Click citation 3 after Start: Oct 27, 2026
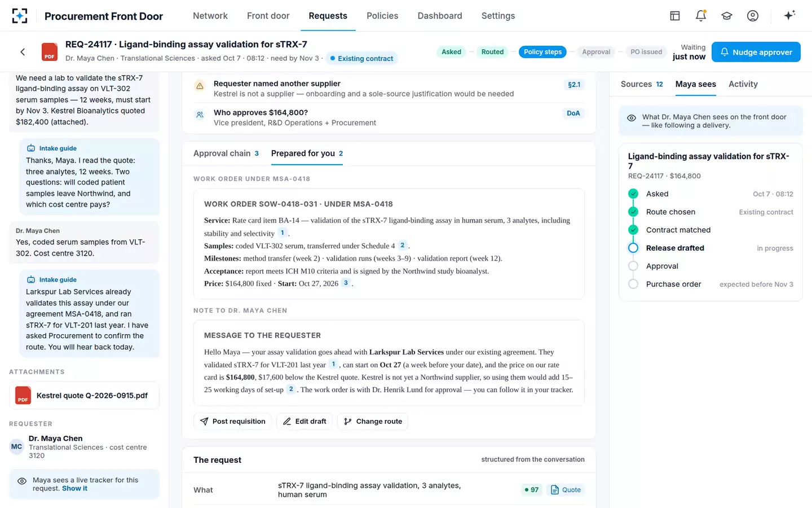 (346, 283)
